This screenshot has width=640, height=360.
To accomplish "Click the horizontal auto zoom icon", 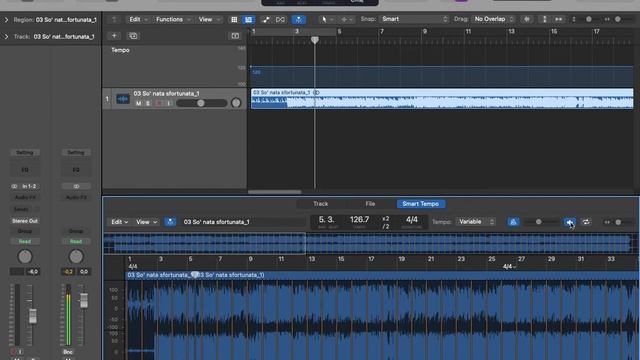I will click(x=558, y=19).
